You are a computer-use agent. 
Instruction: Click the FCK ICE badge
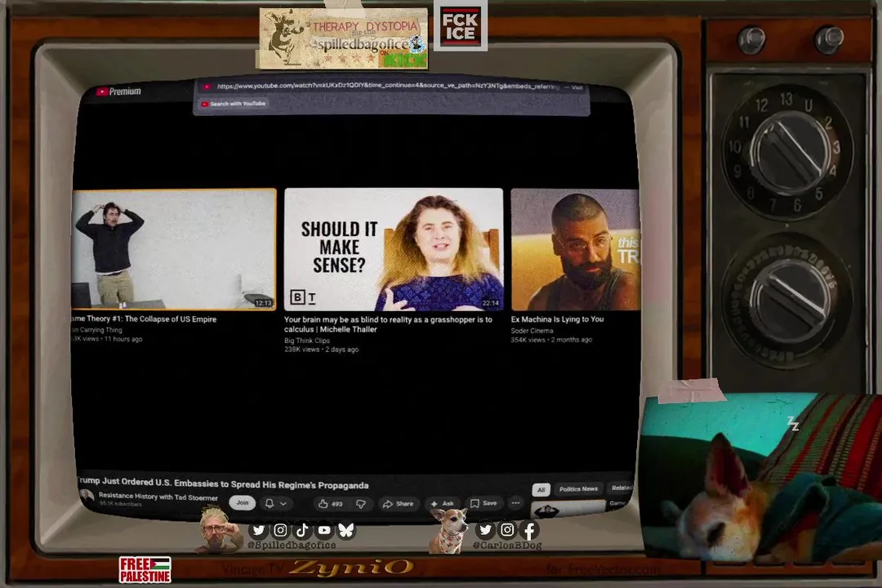(461, 25)
